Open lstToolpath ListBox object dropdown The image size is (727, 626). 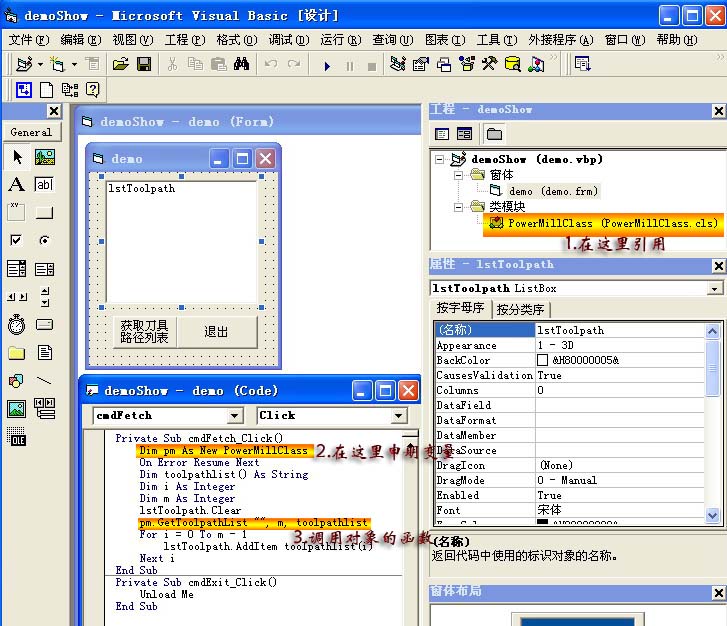point(714,289)
